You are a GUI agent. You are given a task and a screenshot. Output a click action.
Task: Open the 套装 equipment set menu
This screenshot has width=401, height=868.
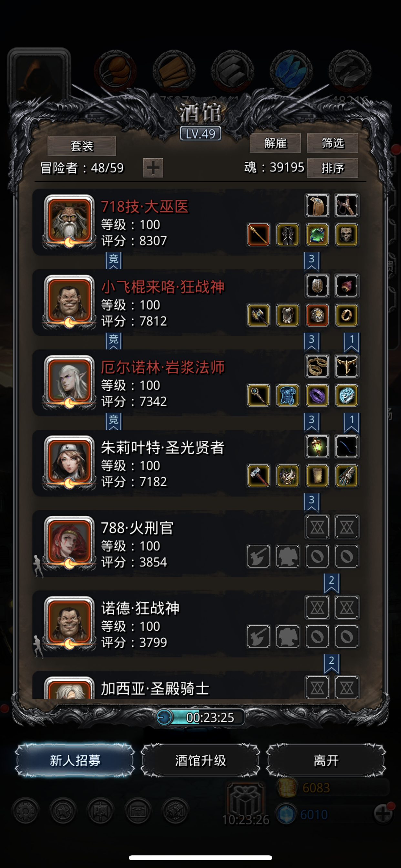click(82, 146)
